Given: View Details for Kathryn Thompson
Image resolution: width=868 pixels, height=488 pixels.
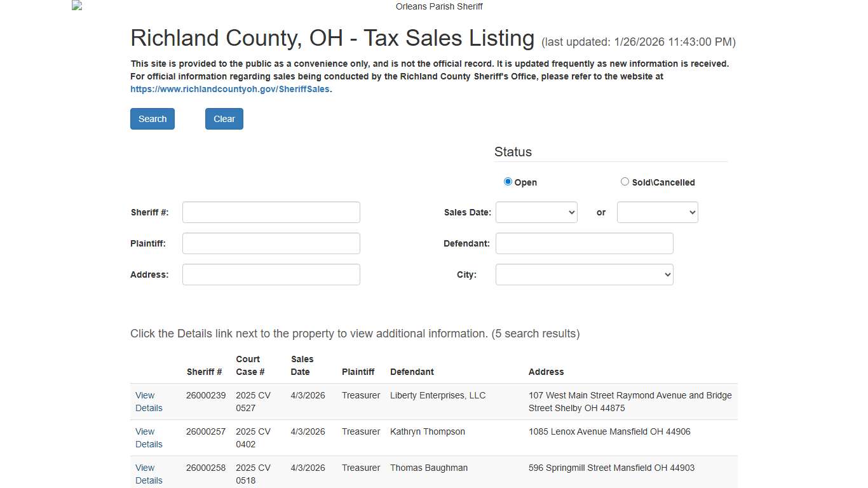Looking at the screenshot, I should pyautogui.click(x=148, y=438).
